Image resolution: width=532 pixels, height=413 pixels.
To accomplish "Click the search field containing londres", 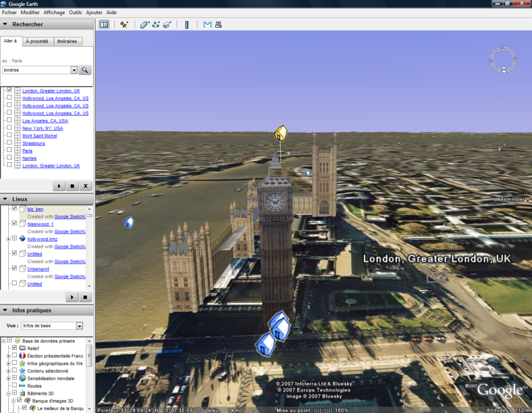I will (37, 70).
